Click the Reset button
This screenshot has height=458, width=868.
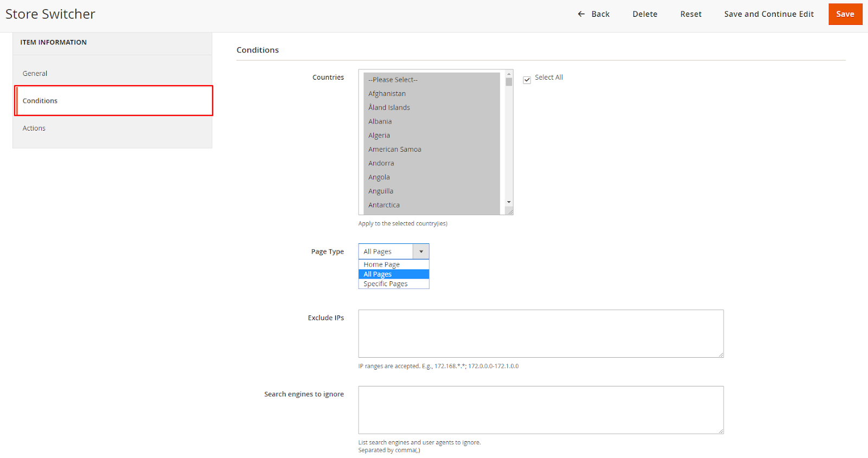click(x=691, y=14)
